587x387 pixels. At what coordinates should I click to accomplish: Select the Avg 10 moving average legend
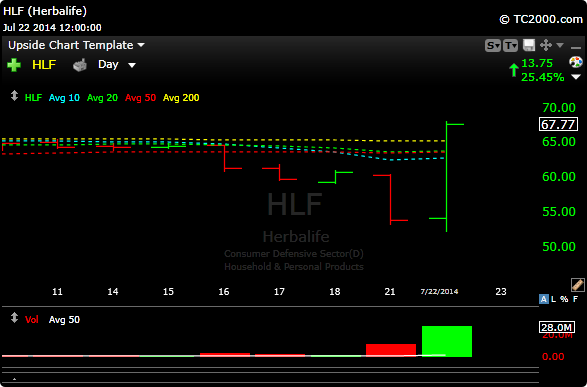point(64,98)
